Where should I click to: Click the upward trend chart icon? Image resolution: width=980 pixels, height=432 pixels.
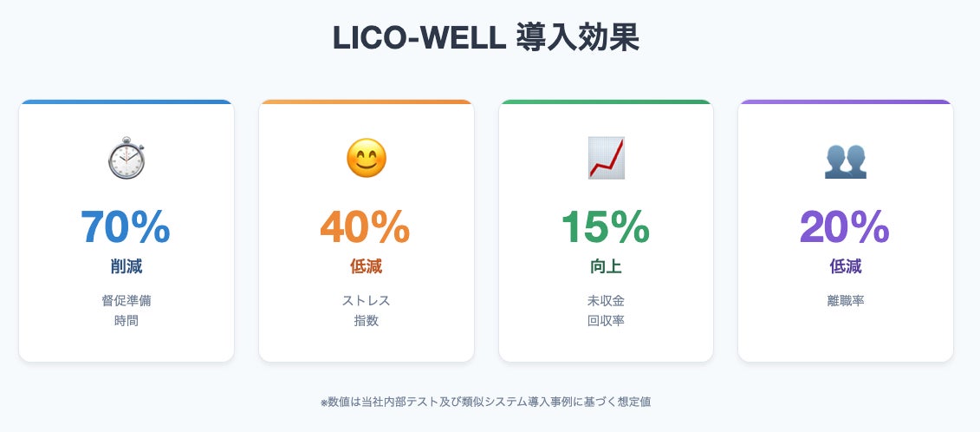(606, 159)
